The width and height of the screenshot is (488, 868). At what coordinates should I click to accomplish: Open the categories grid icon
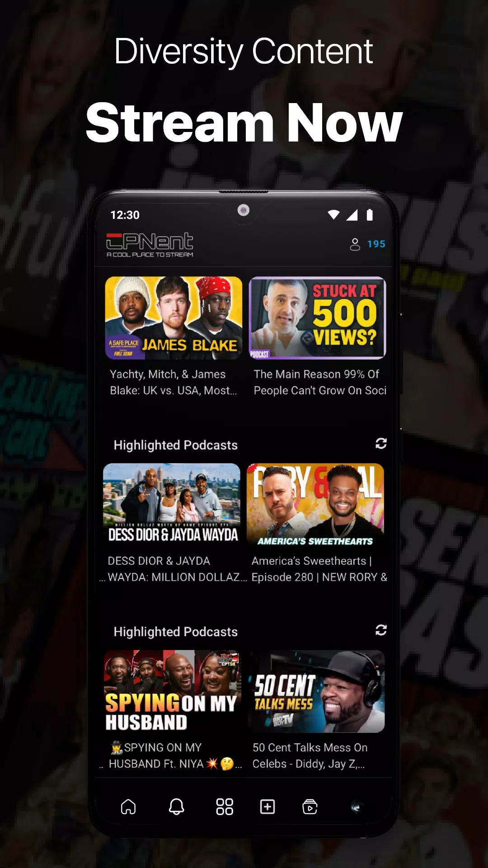[x=225, y=807]
